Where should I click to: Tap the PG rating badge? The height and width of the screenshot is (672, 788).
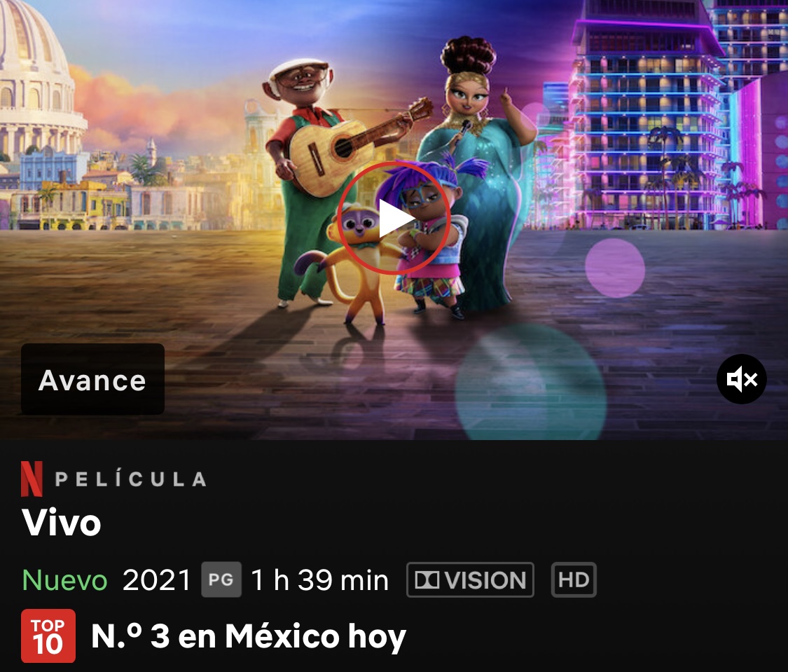point(221,580)
